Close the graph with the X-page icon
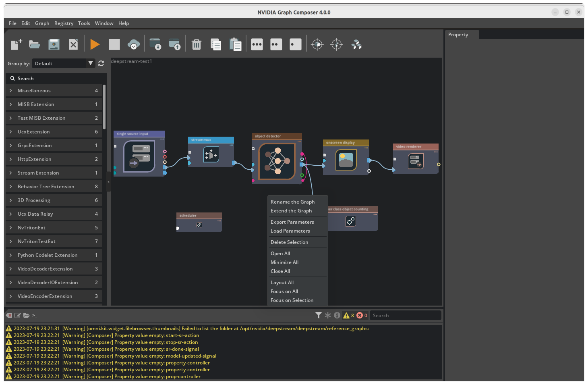The width and height of the screenshot is (588, 385). pos(73,44)
